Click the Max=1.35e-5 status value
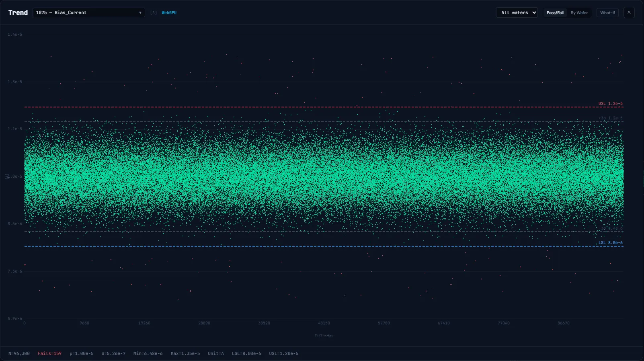 185,354
